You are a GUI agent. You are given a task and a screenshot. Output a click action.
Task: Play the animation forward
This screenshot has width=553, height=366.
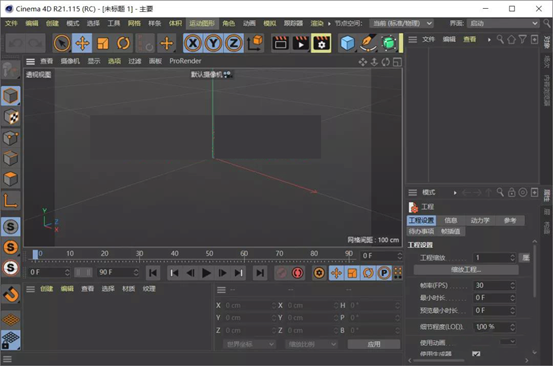click(207, 273)
